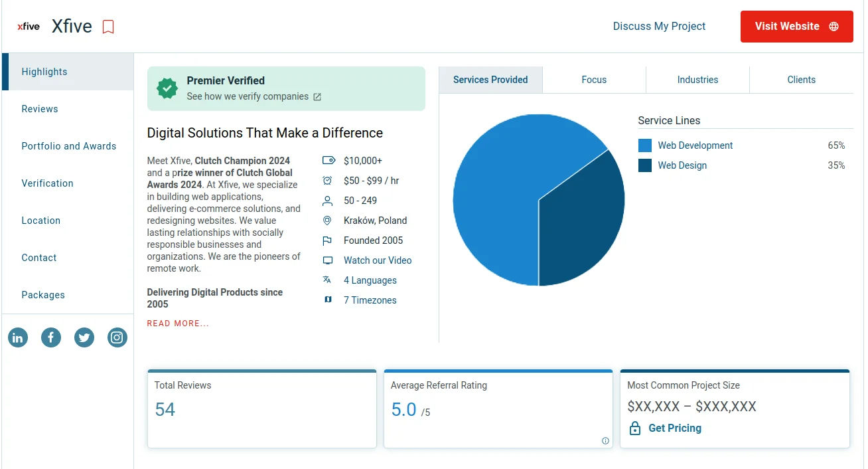View the Packages section
This screenshot has width=868, height=469.
(x=68, y=295)
